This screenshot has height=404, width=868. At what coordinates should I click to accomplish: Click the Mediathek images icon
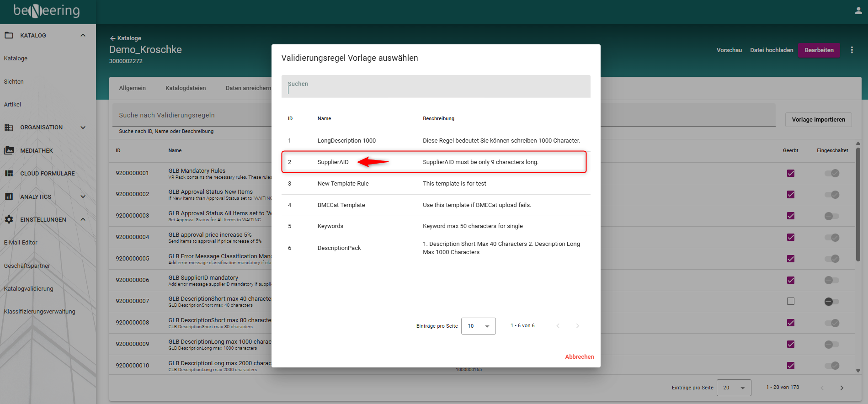coord(9,150)
